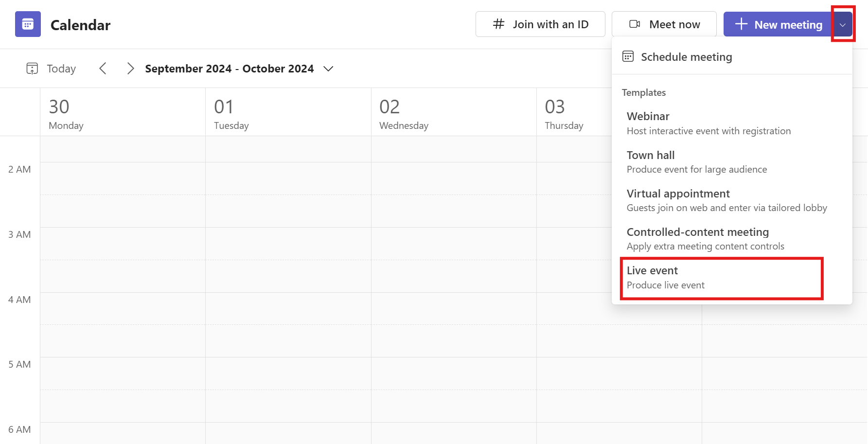This screenshot has height=444, width=868.
Task: Click the hash icon in Join with an ID
Action: [498, 24]
